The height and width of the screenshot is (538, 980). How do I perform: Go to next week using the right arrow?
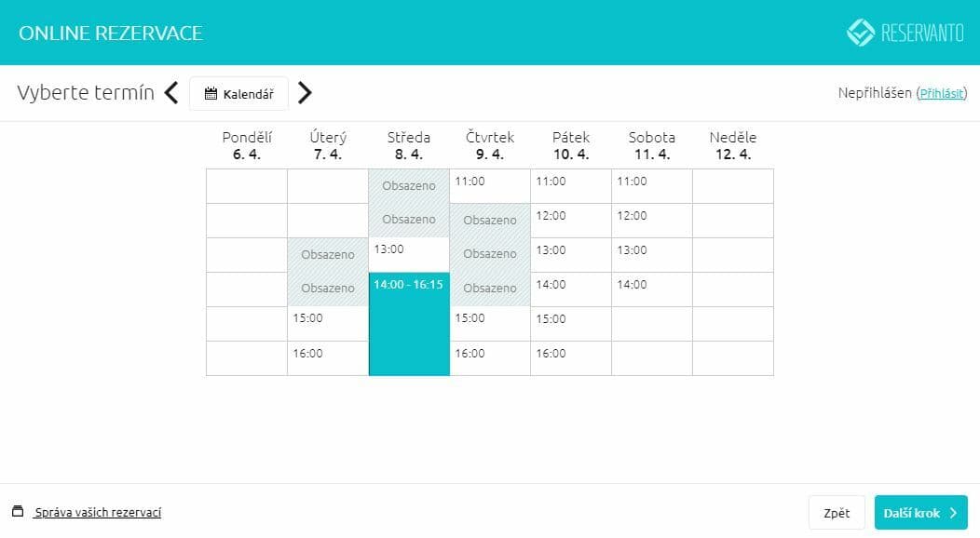pos(305,93)
